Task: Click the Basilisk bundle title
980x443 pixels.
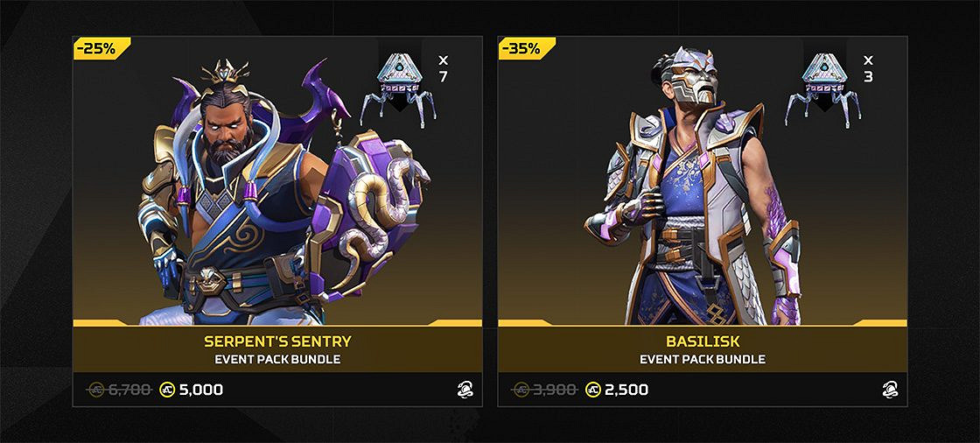Action: click(x=703, y=341)
